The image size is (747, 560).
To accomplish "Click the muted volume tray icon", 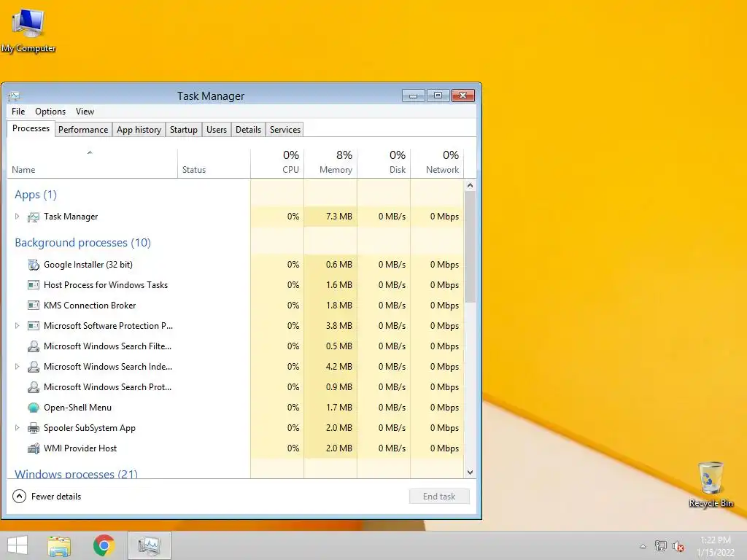I will 678,546.
